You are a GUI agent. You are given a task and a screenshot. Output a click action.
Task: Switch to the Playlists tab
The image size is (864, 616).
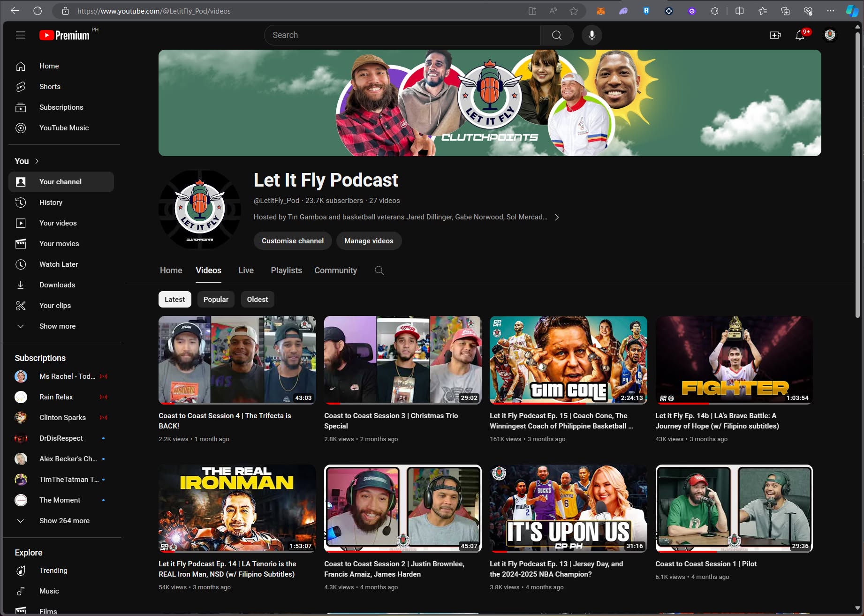(286, 270)
